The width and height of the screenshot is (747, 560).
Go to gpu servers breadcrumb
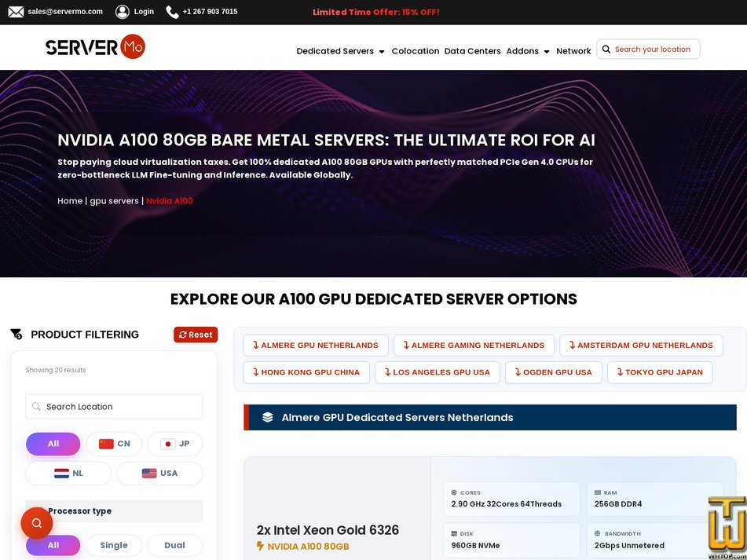(115, 201)
